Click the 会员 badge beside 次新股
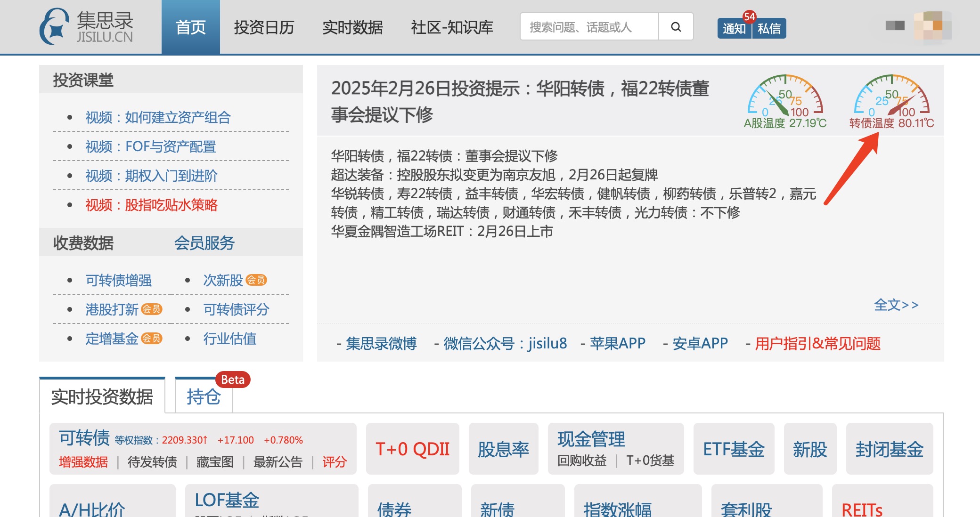The height and width of the screenshot is (517, 980). (256, 280)
